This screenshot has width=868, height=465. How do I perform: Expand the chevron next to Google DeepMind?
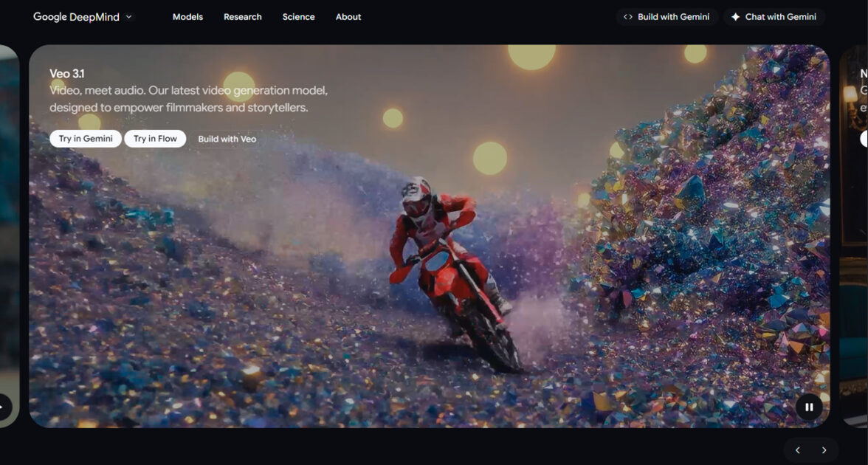[x=129, y=16]
